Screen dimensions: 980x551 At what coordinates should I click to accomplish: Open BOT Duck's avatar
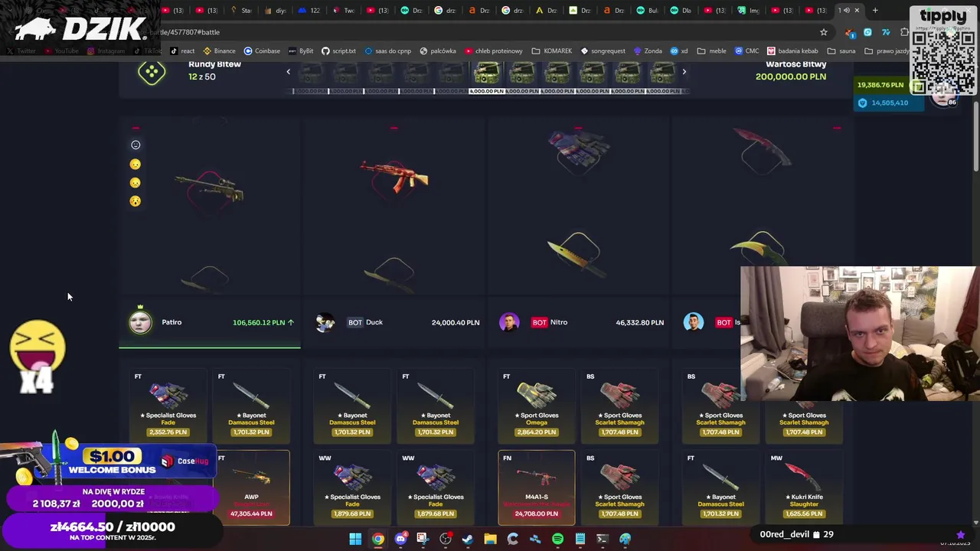[x=325, y=322]
